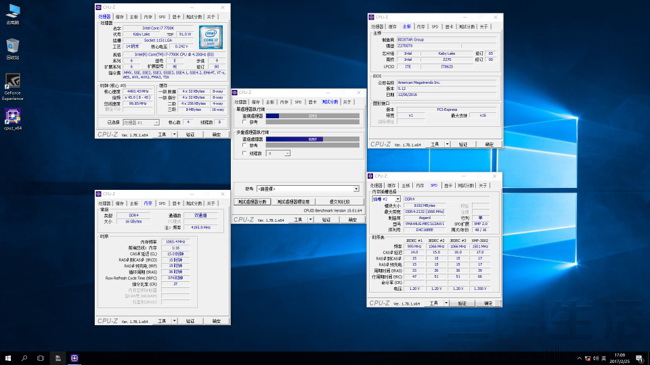Open the threads number dropdown in the benchmark window

278,153
